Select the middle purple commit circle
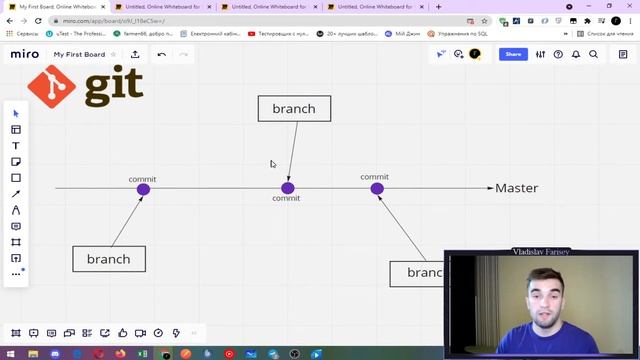 (x=288, y=188)
